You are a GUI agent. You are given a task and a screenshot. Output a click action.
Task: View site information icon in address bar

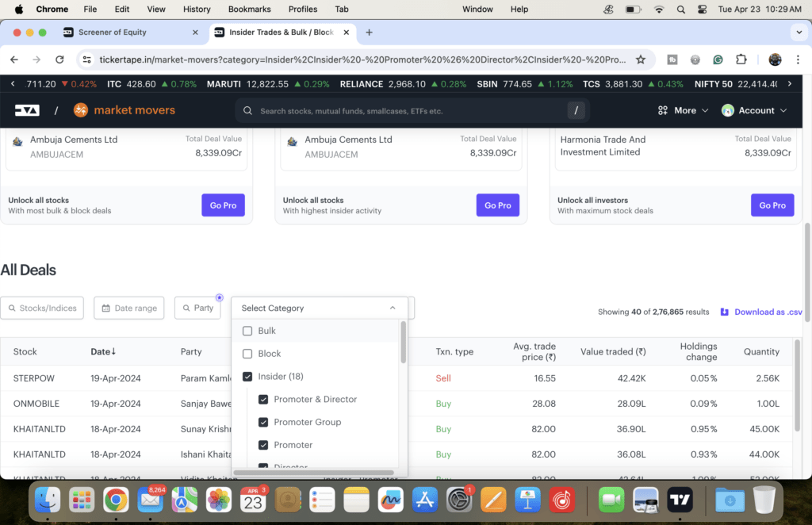87,59
